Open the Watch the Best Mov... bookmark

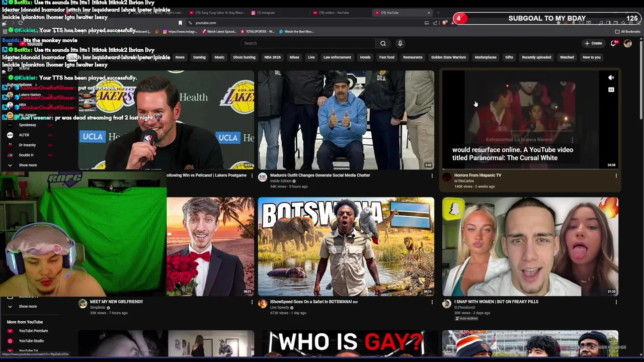tap(296, 32)
